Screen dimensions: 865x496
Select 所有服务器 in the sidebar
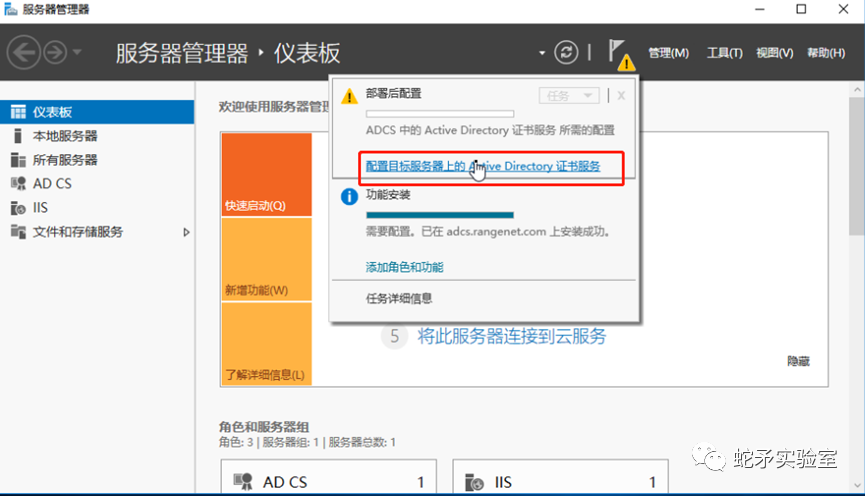pyautogui.click(x=97, y=160)
